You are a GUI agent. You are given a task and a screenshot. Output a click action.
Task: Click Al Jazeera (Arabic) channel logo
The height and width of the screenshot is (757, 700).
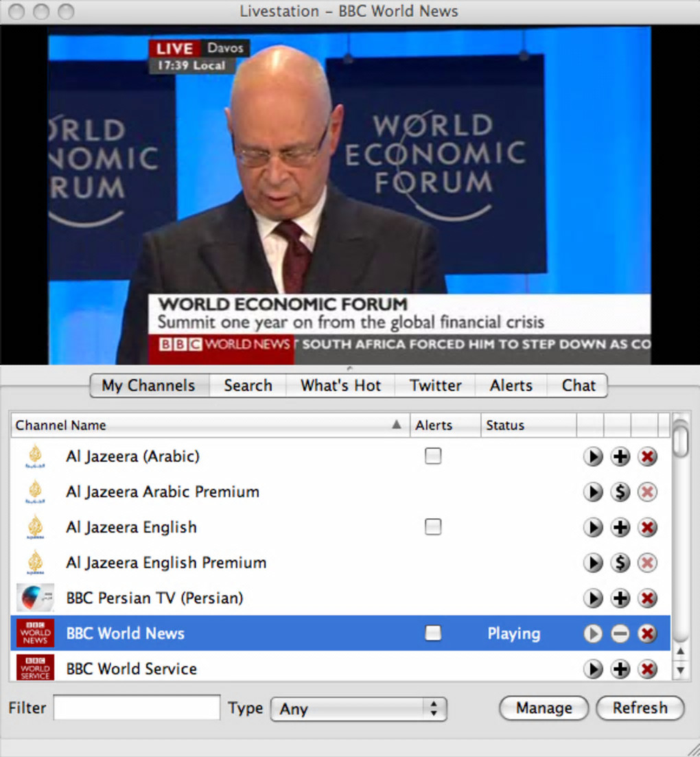tap(35, 456)
